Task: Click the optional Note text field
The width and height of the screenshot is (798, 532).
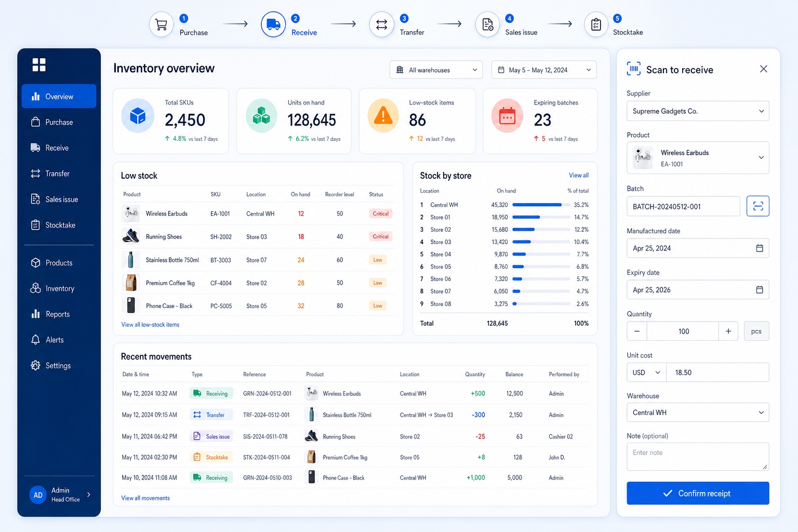Action: tap(698, 457)
